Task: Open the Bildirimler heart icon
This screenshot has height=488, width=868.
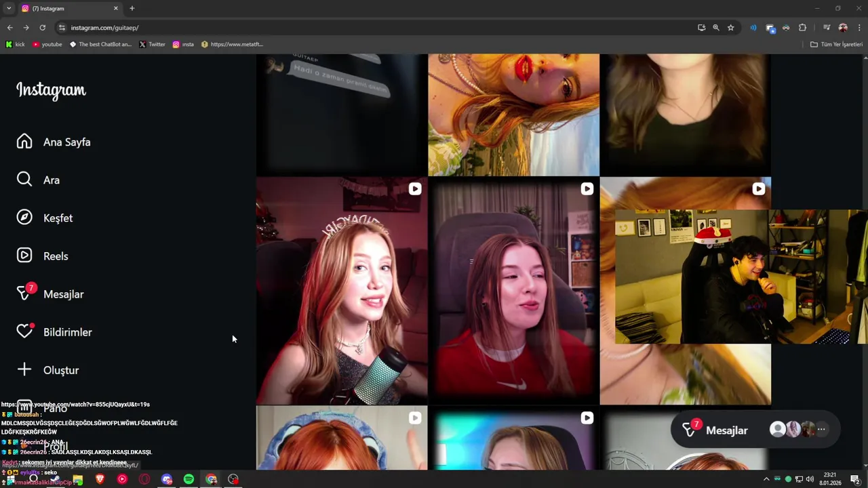Action: click(x=25, y=331)
